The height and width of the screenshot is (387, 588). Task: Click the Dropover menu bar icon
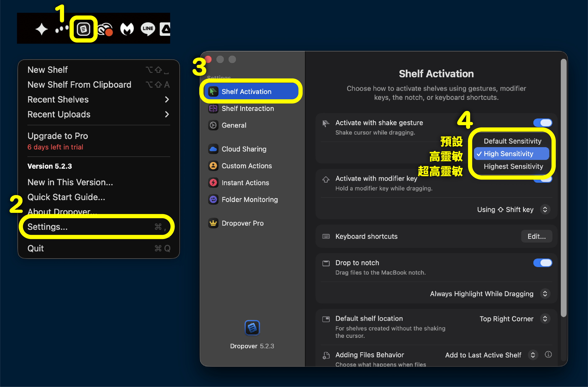(x=84, y=29)
